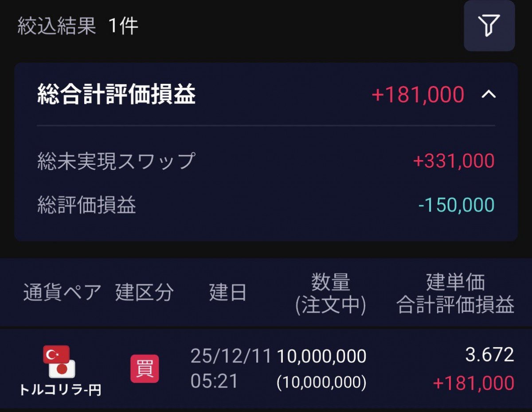
Task: Click the 総合計評価損益 header
Action: pyautogui.click(x=116, y=94)
